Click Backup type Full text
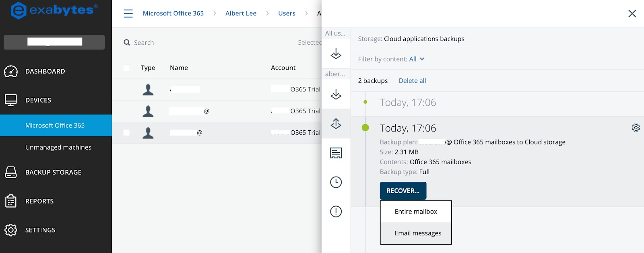 click(x=424, y=172)
